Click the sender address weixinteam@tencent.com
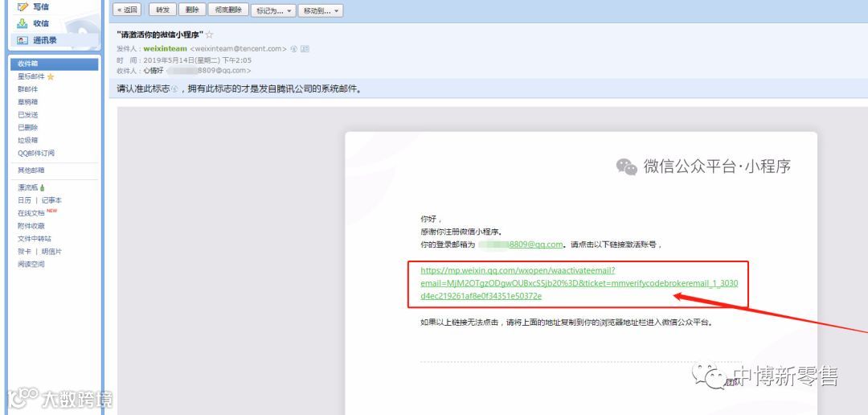This screenshot has height=415, width=868. [x=239, y=49]
